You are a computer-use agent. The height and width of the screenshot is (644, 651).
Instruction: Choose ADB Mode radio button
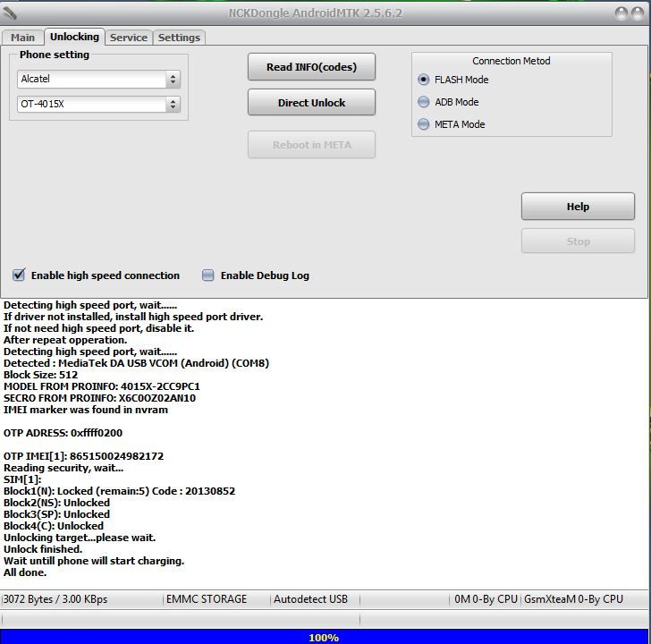point(424,102)
